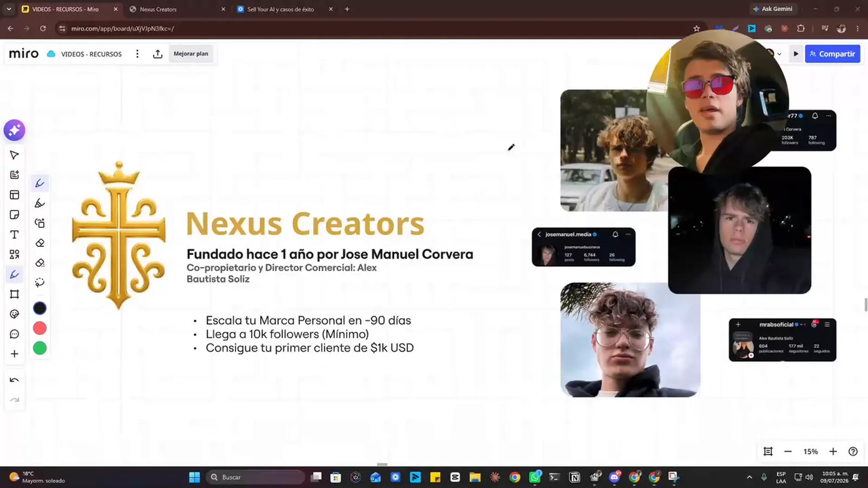868x488 pixels.
Task: Open the Chrome three-dot menu
Action: point(858,28)
